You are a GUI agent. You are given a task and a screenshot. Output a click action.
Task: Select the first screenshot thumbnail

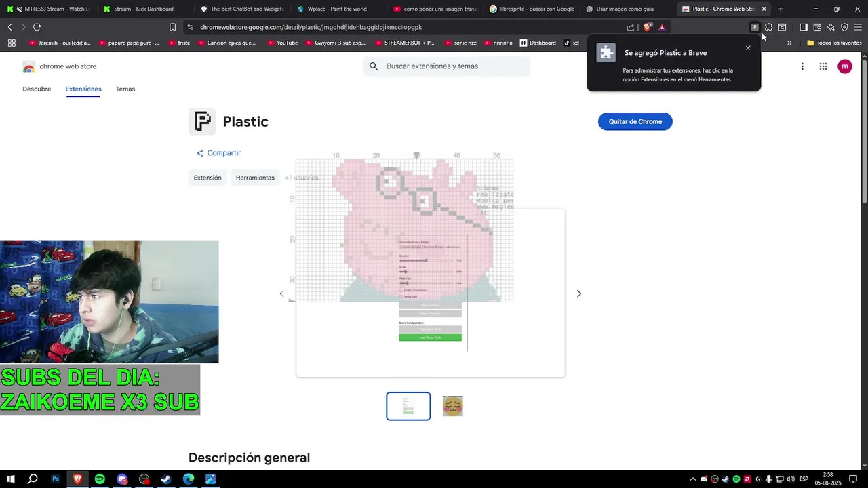coord(408,406)
